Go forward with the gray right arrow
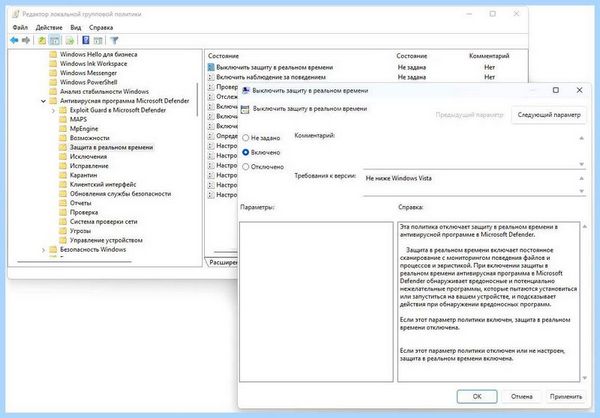 (26, 40)
